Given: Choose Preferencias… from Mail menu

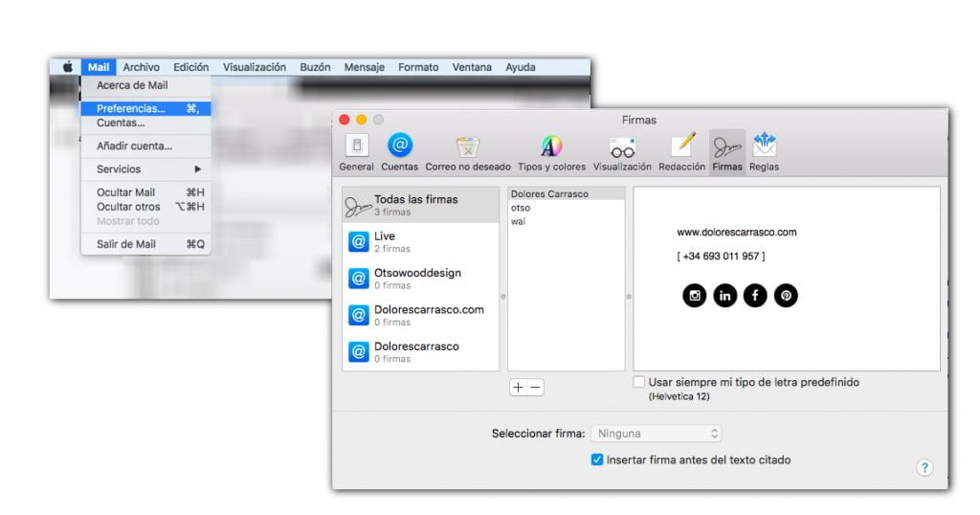Looking at the screenshot, I should click(145, 109).
